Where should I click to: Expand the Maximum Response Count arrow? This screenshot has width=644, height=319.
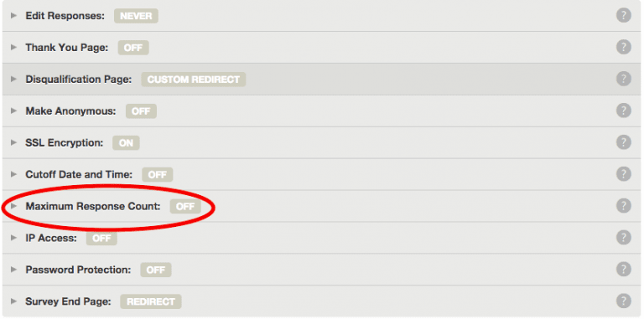(x=14, y=206)
